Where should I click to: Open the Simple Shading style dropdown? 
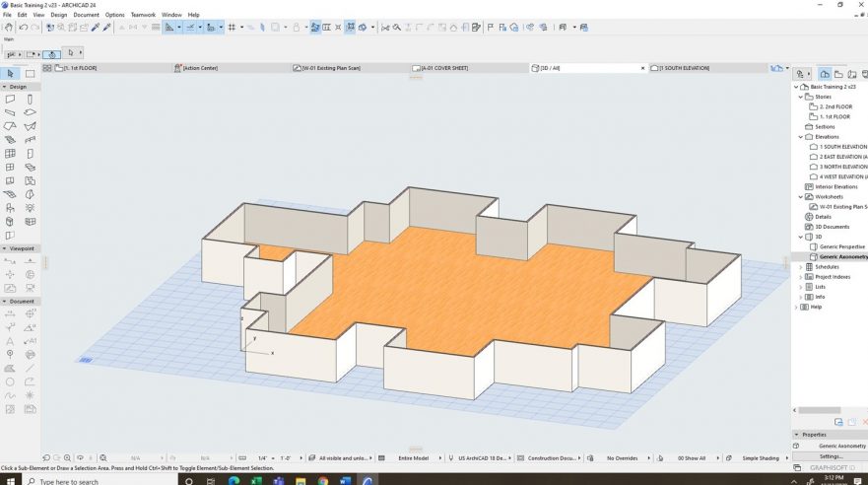coord(762,458)
